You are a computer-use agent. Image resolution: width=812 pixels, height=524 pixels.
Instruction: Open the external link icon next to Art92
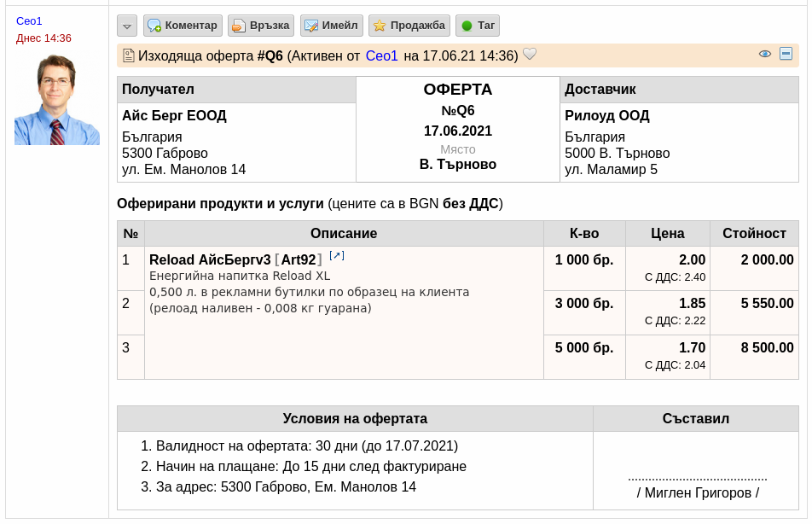click(337, 255)
